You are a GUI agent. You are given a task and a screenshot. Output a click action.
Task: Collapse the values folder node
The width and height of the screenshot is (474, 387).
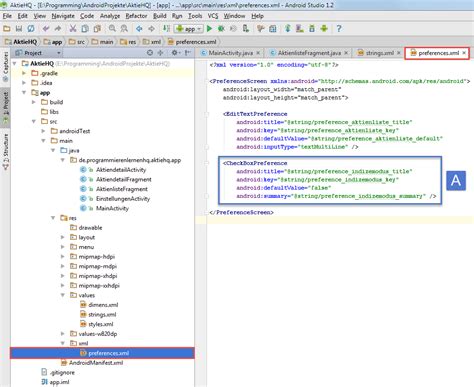tap(63, 295)
